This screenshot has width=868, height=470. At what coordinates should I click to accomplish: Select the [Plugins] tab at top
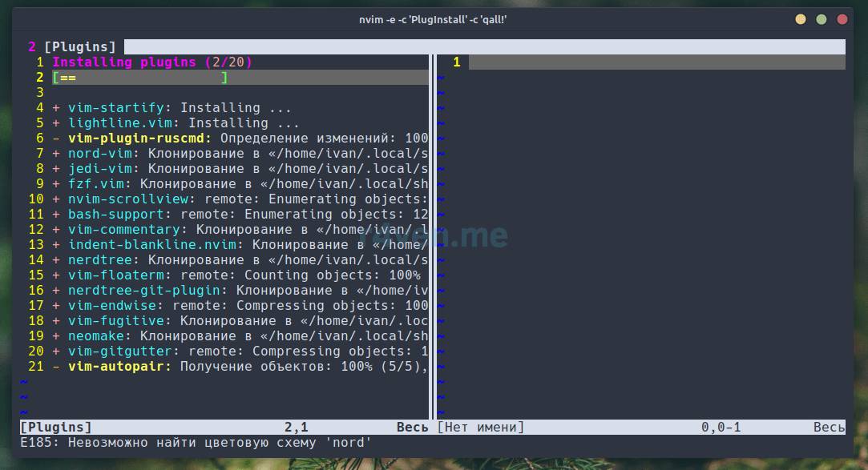[x=79, y=46]
